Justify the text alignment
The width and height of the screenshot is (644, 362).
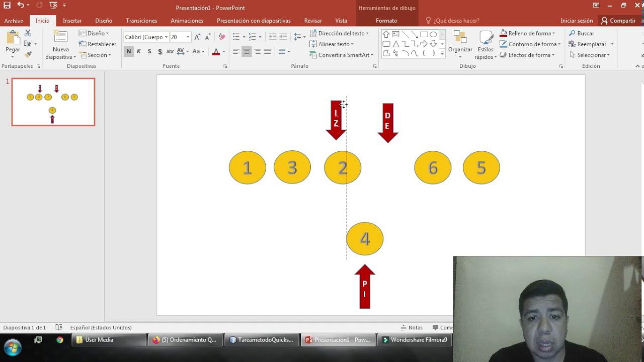pos(268,51)
